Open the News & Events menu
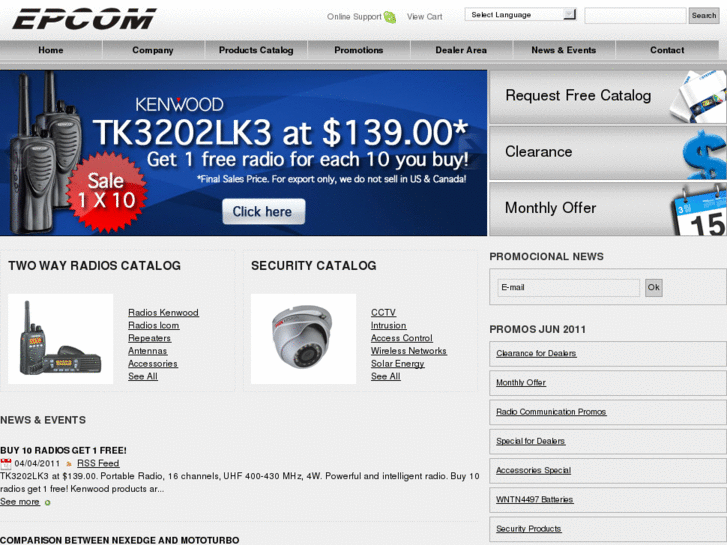 [564, 50]
